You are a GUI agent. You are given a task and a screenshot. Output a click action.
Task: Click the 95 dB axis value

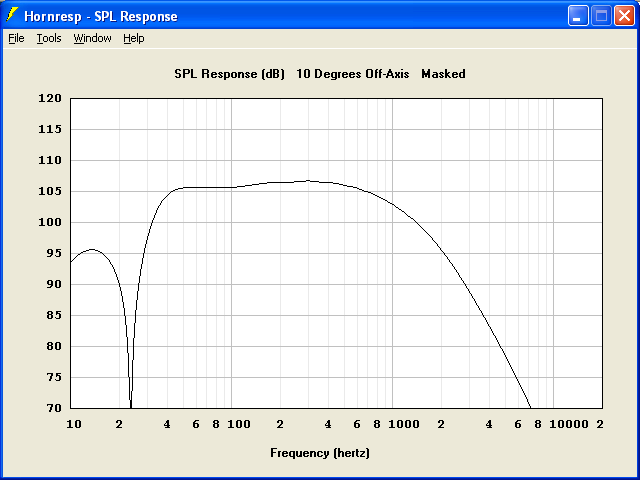[x=53, y=253]
